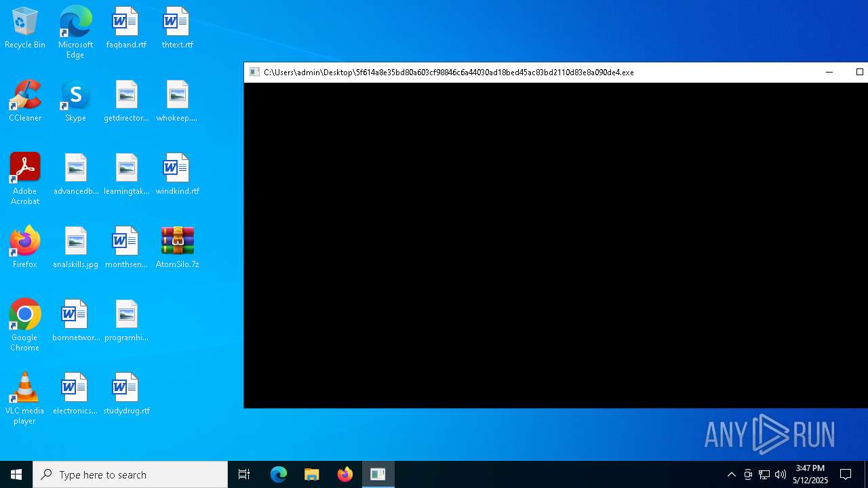
Task: Switch to the running console taskbar item
Action: click(x=378, y=474)
